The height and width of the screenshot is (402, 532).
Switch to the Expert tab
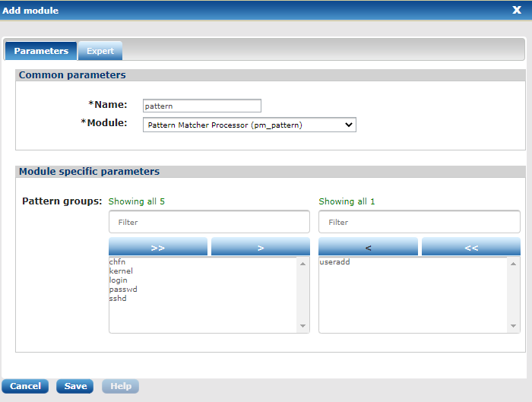tap(100, 51)
